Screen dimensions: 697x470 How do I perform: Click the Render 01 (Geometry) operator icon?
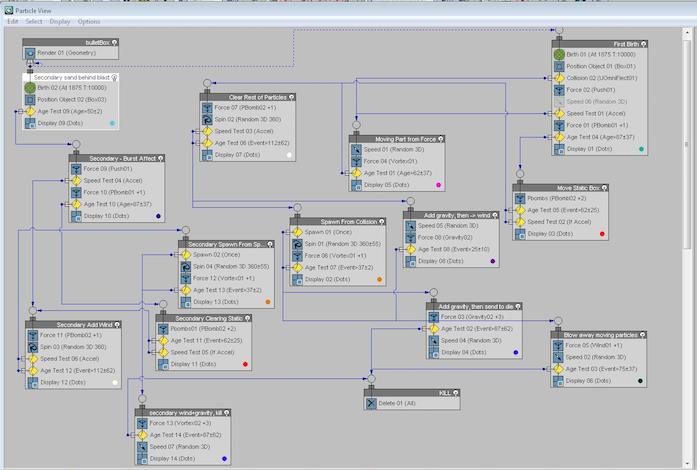point(30,53)
